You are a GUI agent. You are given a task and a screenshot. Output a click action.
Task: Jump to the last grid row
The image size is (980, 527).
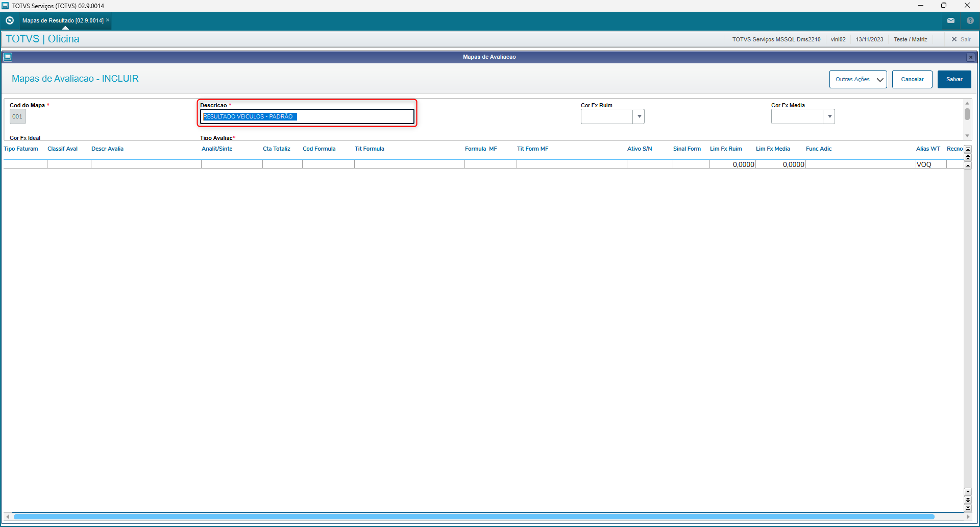(x=968, y=508)
